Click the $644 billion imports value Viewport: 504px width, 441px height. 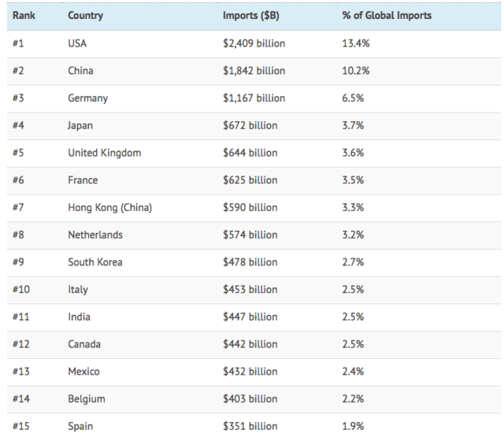[x=250, y=153]
